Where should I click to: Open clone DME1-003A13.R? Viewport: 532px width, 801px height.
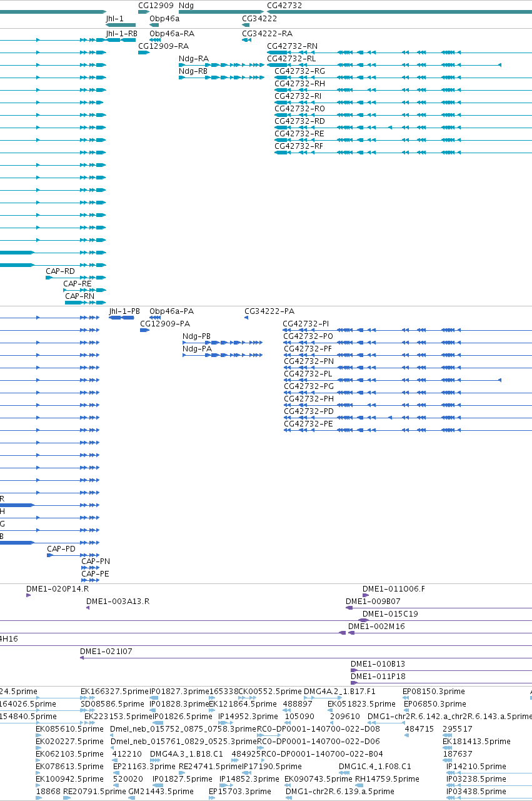pyautogui.click(x=118, y=602)
